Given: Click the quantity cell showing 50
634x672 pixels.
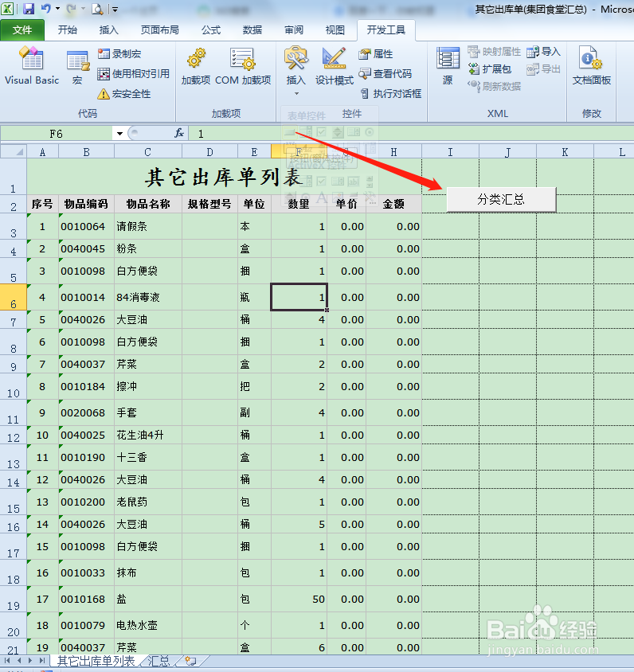Looking at the screenshot, I should coord(299,599).
